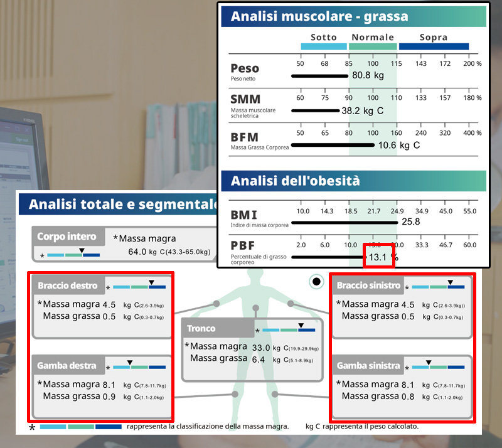The image size is (502, 448).
Task: Click the black triangle marker in Braccio sinistro
Action: (x=450, y=283)
